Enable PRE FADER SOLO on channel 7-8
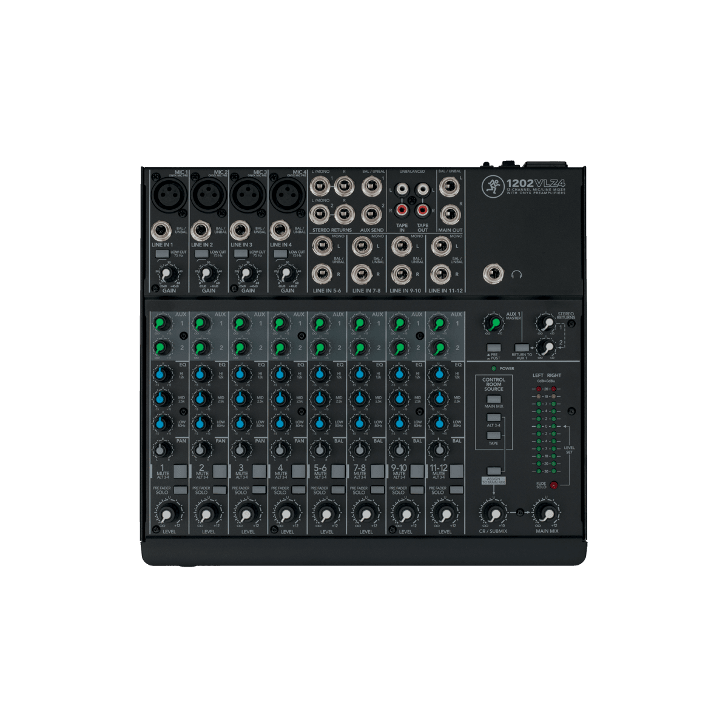This screenshot has height=728, width=728. tap(377, 490)
